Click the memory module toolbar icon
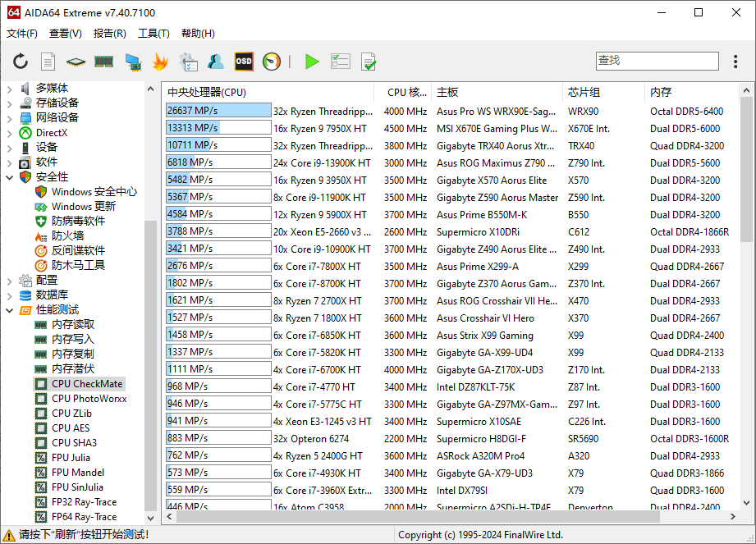The image size is (756, 544). [103, 62]
